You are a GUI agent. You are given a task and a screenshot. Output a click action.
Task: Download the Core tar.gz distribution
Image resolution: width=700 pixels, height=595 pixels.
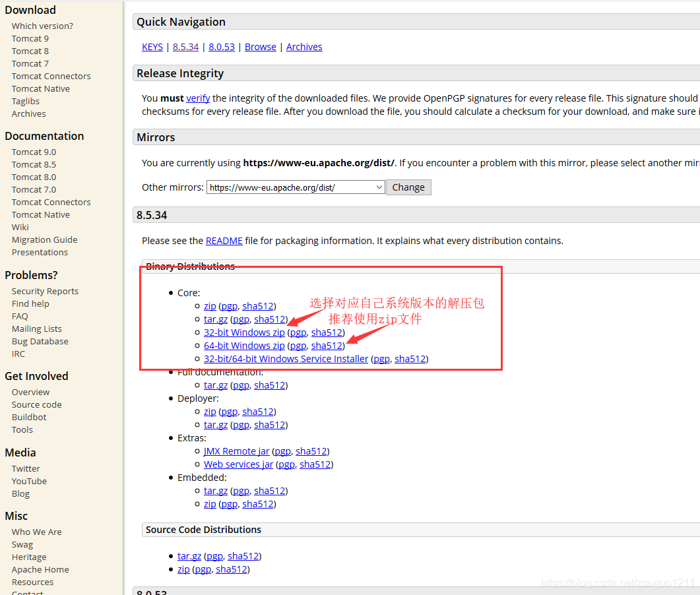click(216, 319)
